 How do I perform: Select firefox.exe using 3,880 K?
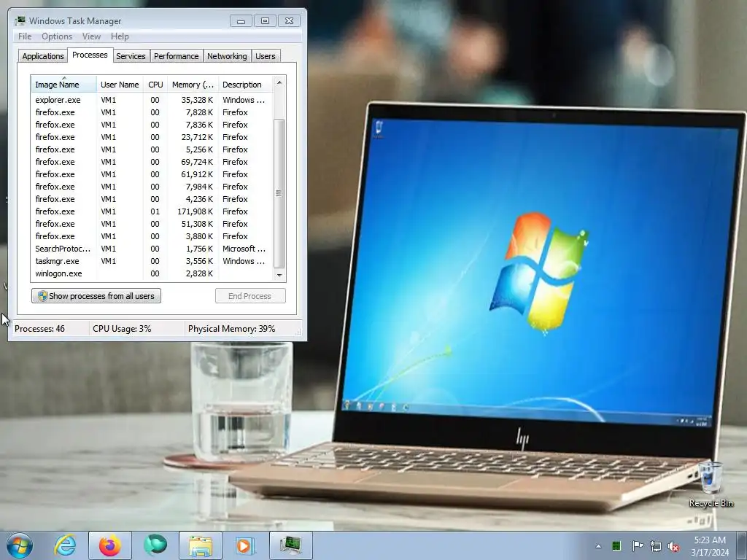coord(152,236)
